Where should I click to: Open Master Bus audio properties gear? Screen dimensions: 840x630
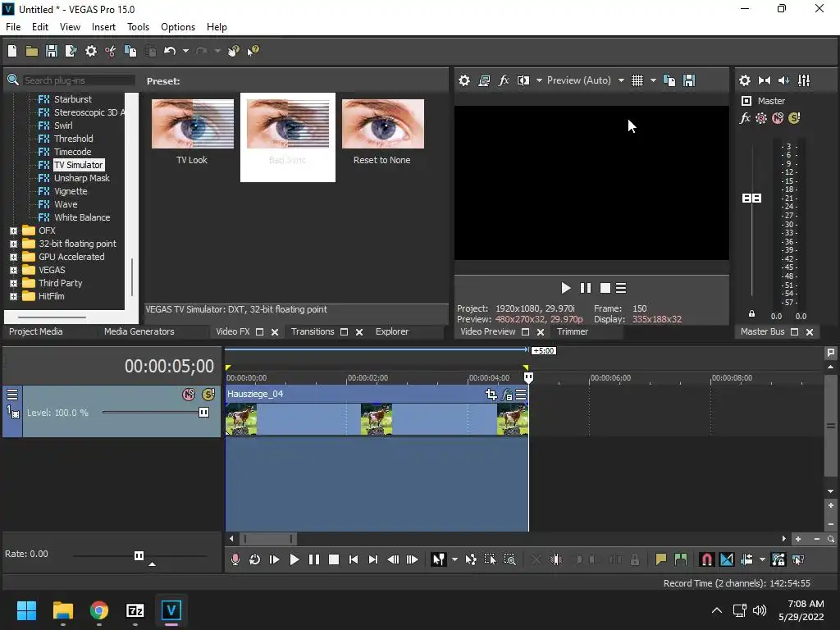tap(745, 80)
